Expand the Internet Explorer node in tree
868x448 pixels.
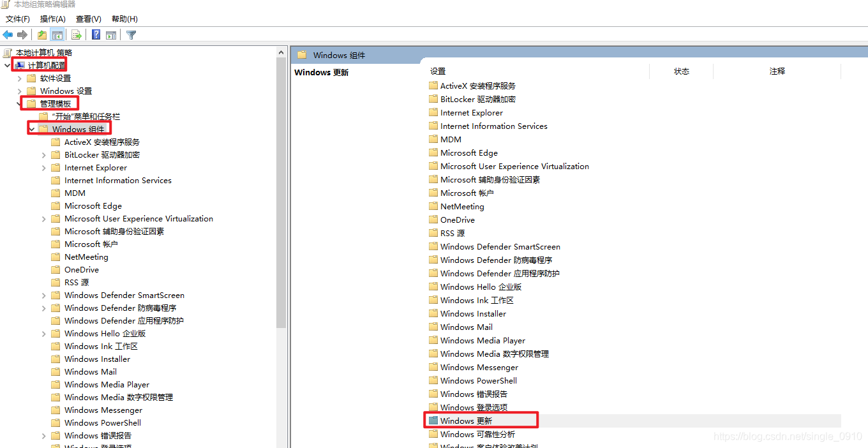pyautogui.click(x=44, y=167)
